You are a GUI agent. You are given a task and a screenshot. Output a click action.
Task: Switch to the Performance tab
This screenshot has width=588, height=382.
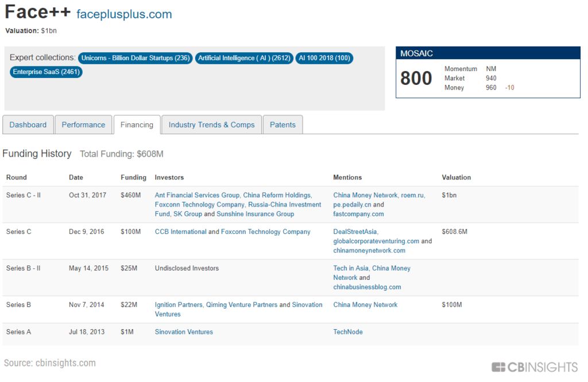click(x=83, y=124)
